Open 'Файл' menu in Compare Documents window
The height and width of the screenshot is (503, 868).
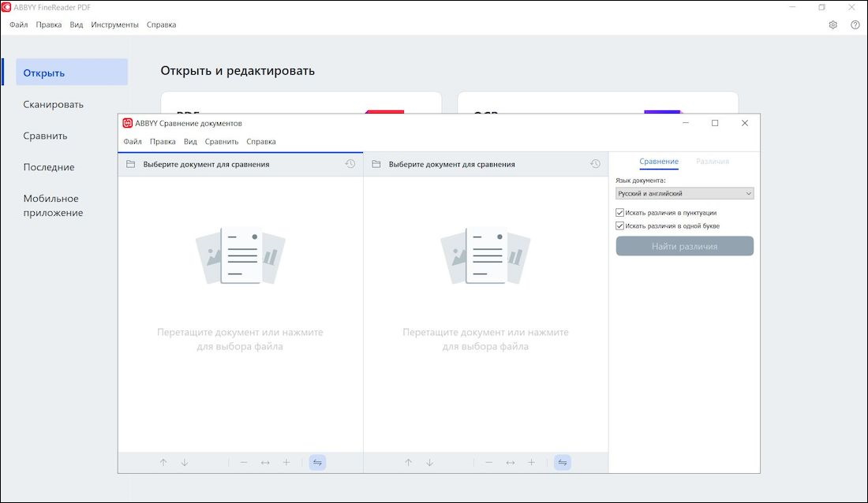[x=133, y=142]
